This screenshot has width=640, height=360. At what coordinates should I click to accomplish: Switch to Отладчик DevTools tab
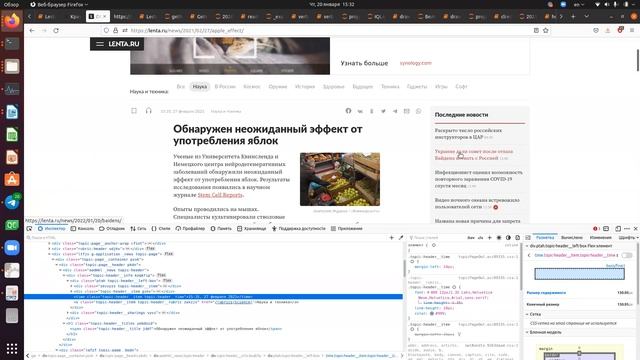click(x=112, y=229)
